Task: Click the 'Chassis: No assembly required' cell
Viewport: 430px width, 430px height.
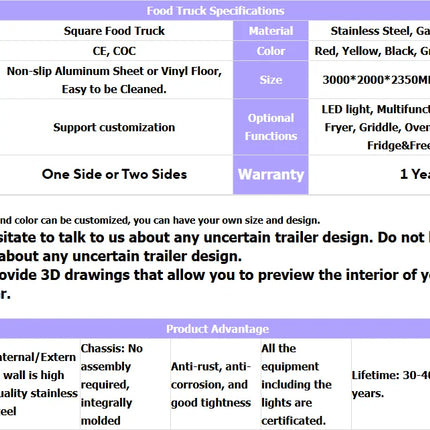Action: (125, 384)
